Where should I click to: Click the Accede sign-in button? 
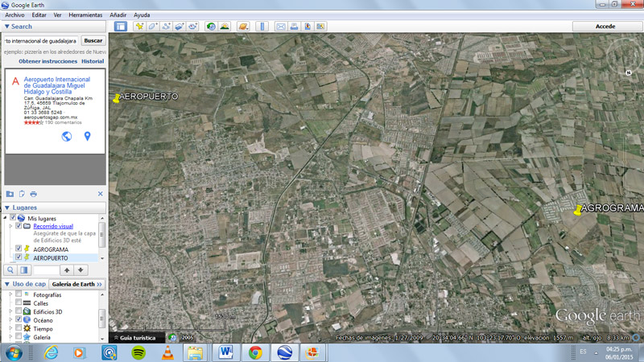(605, 27)
